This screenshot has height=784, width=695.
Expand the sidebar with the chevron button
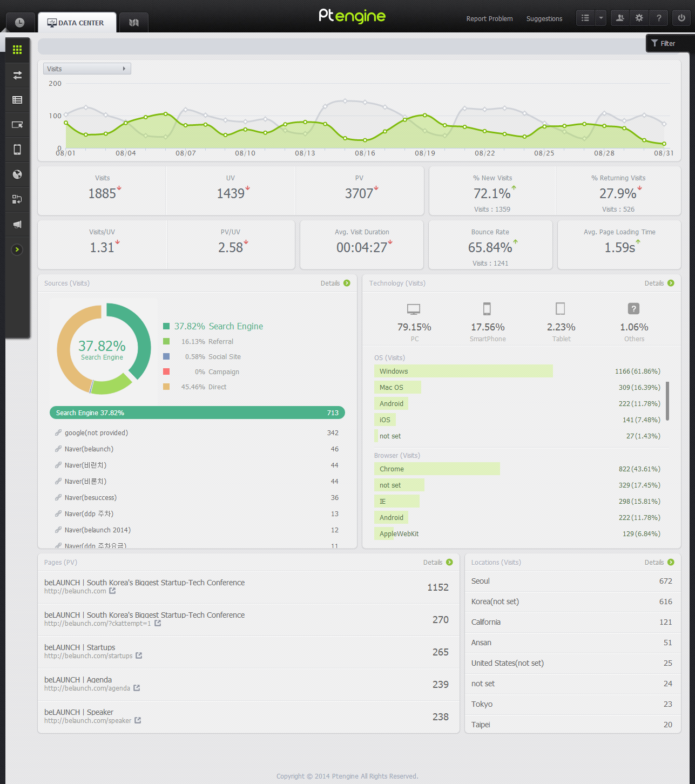click(x=17, y=249)
